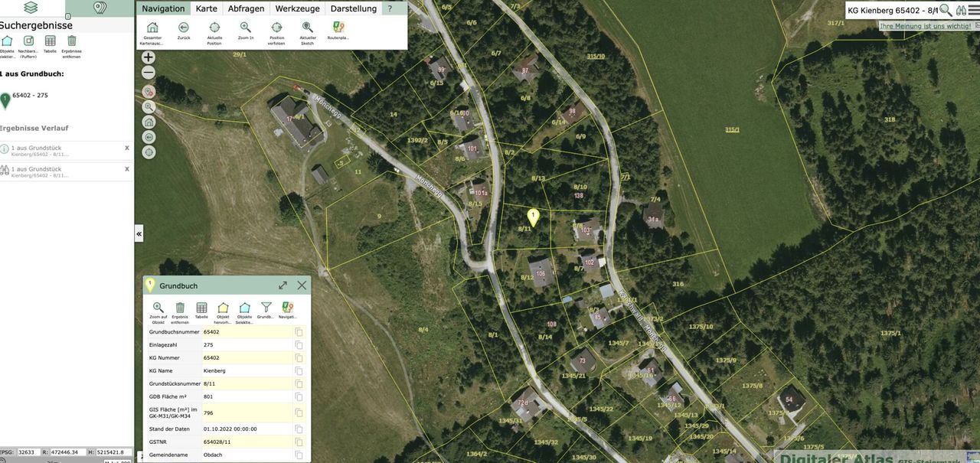Click the Zurück arrow in Navigation toolbar

pos(184,28)
